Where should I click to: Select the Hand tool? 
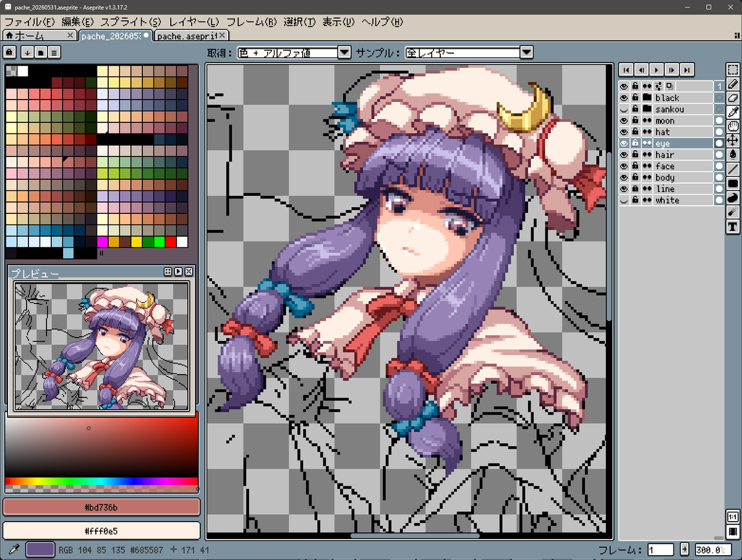click(x=733, y=126)
